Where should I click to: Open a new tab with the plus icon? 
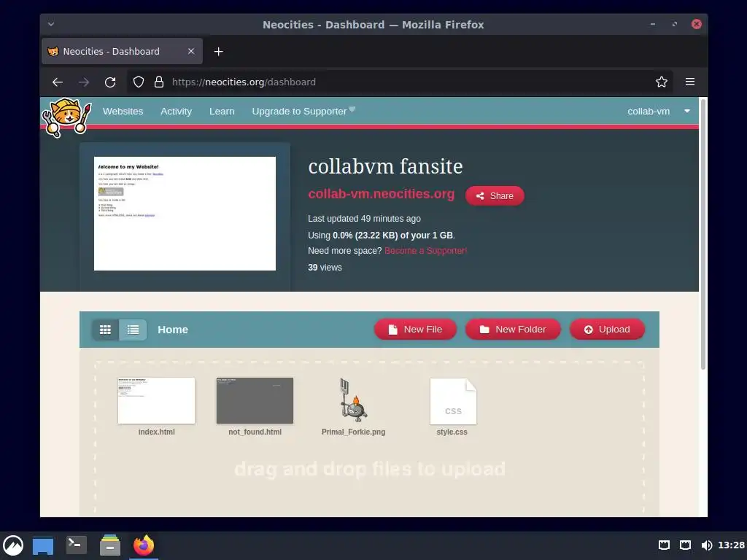tap(218, 52)
